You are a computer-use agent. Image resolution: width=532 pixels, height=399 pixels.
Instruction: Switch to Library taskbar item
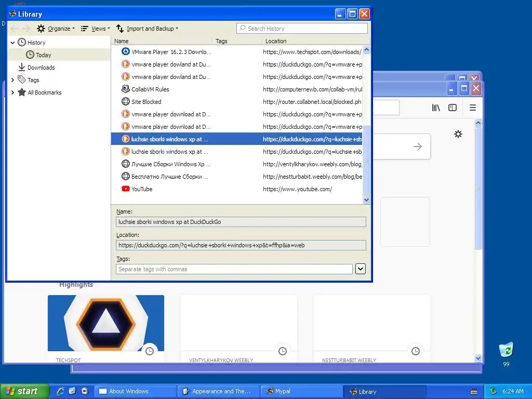[x=385, y=391]
